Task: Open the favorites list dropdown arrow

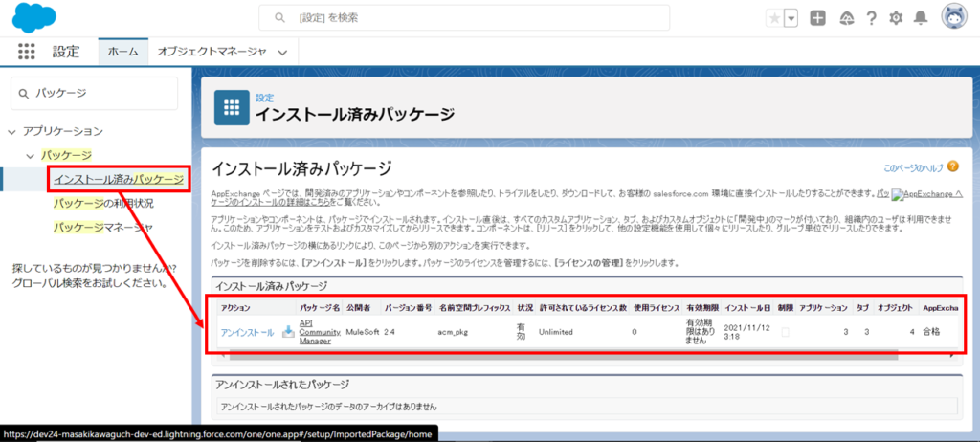Action: (x=791, y=18)
